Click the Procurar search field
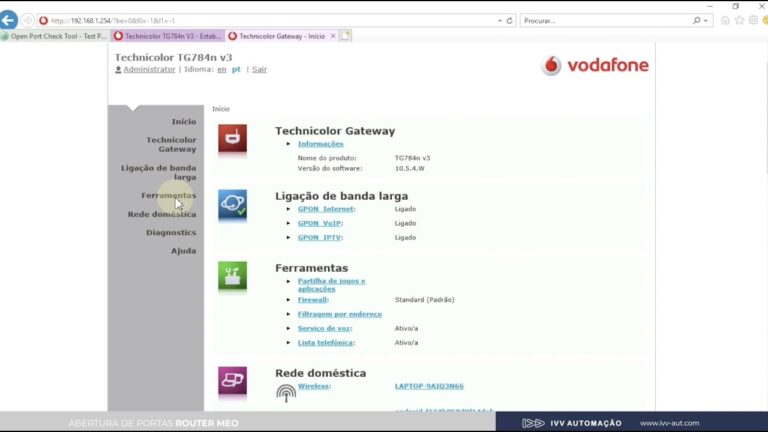 tap(605, 21)
